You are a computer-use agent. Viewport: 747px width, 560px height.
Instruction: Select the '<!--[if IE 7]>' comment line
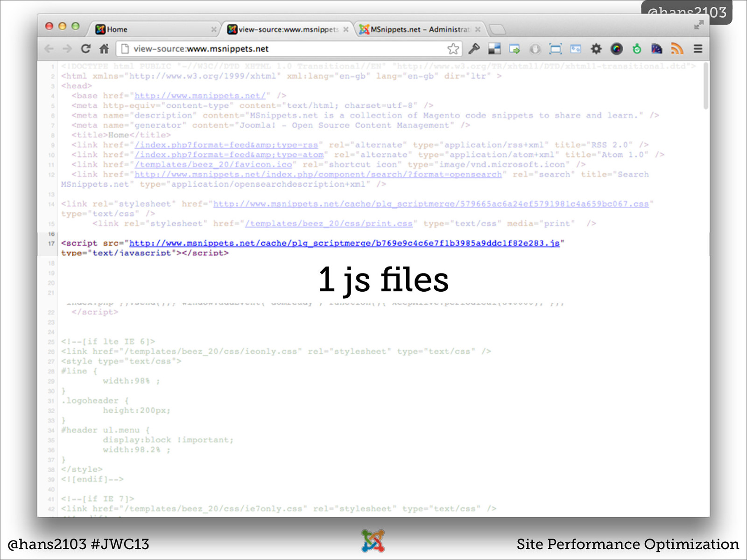tap(98, 499)
